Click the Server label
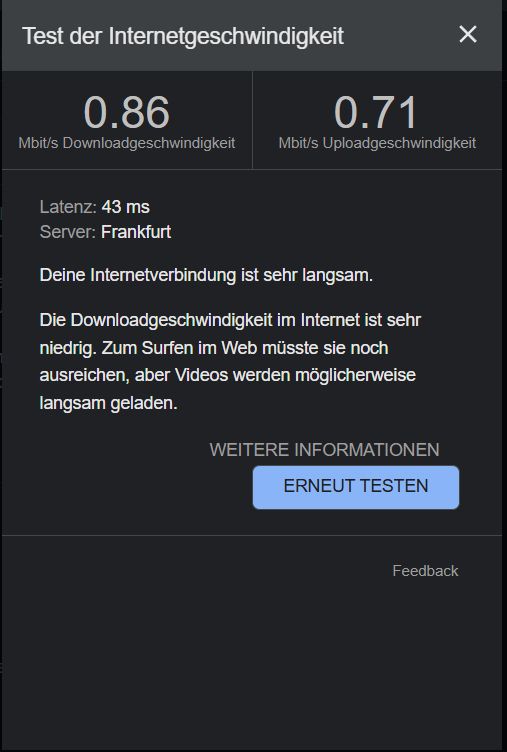The image size is (507, 752). [68, 232]
